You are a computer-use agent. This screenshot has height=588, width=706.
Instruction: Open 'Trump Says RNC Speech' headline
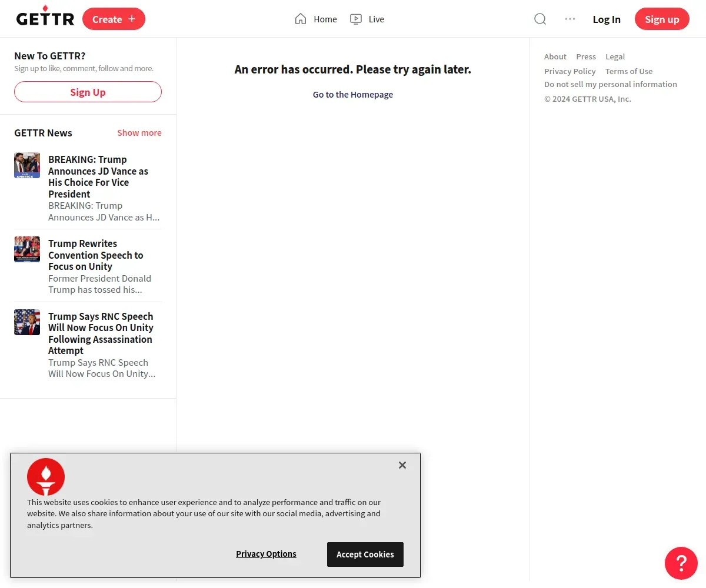[101, 333]
